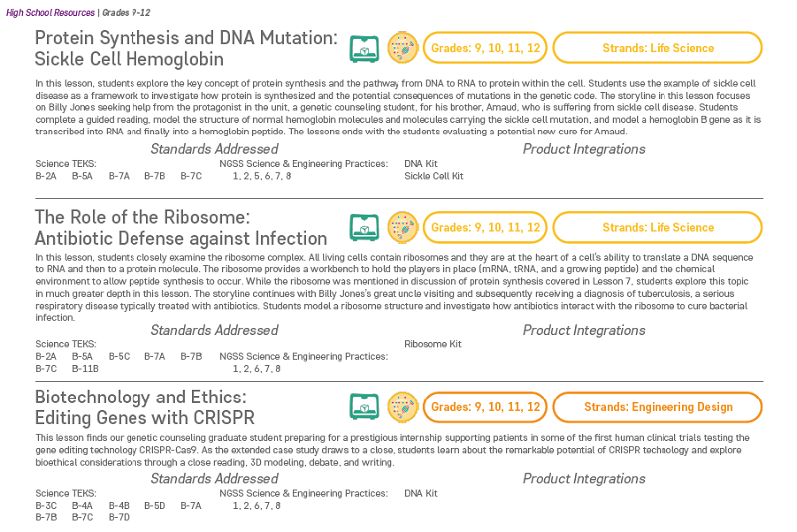Select Strands: Life Science pill in Ribosome lesson

(x=658, y=227)
